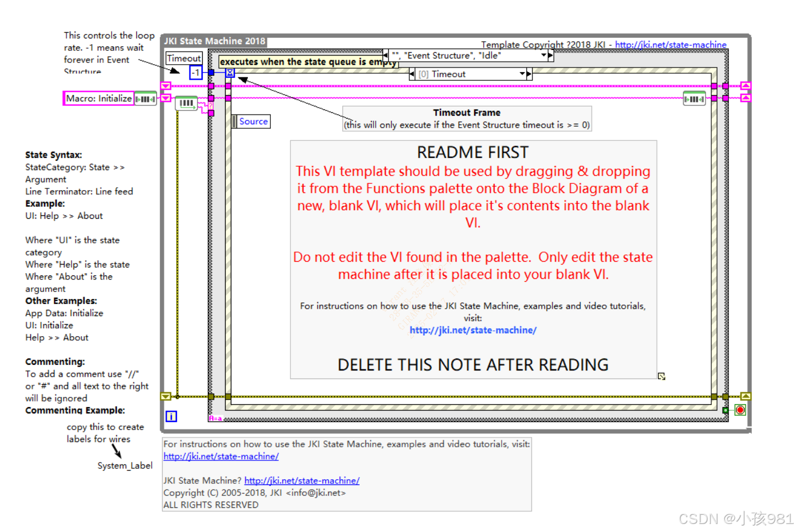Click the 'Timeout' label box

click(x=184, y=58)
